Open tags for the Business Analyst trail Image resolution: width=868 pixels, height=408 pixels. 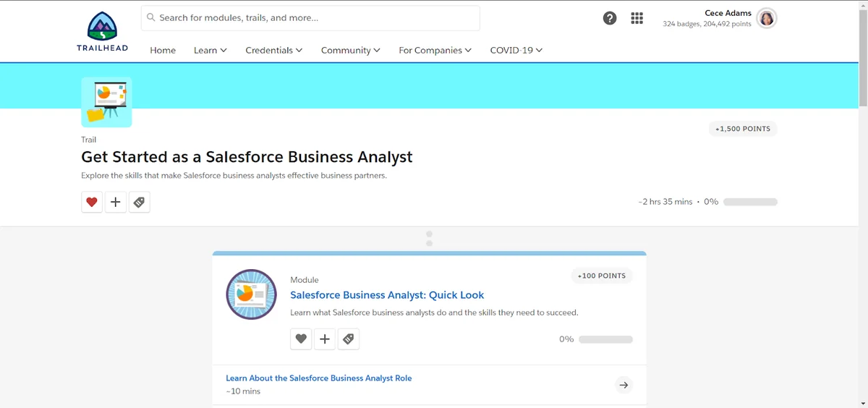(x=140, y=202)
